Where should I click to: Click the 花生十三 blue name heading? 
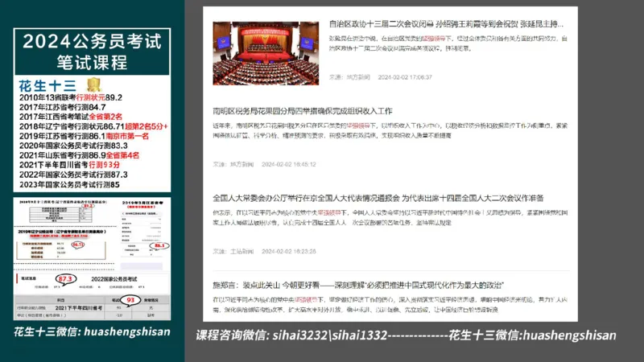point(47,86)
